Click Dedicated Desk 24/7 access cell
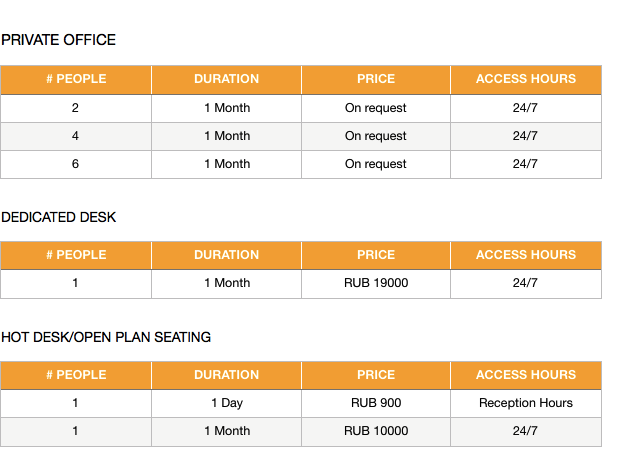 [526, 284]
